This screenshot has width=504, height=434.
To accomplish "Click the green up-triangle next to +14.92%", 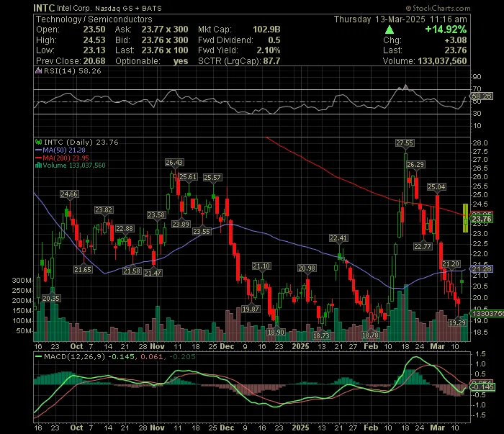I will point(390,30).
